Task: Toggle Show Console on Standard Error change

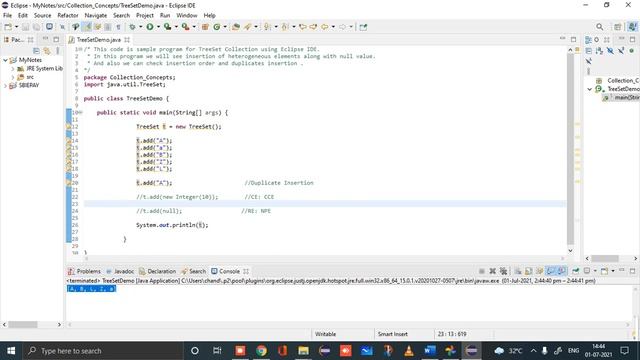Action: [562, 271]
